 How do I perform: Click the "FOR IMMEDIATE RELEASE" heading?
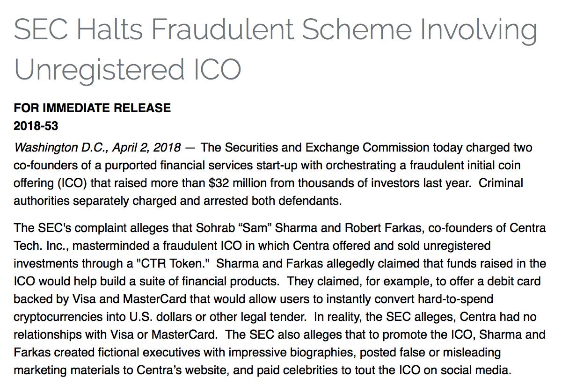(x=92, y=109)
